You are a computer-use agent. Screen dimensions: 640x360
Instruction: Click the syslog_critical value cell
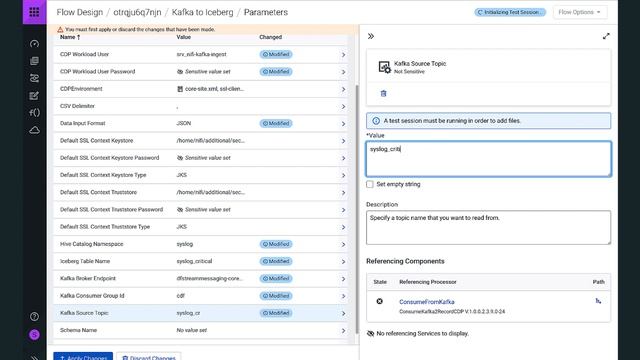coord(194,261)
